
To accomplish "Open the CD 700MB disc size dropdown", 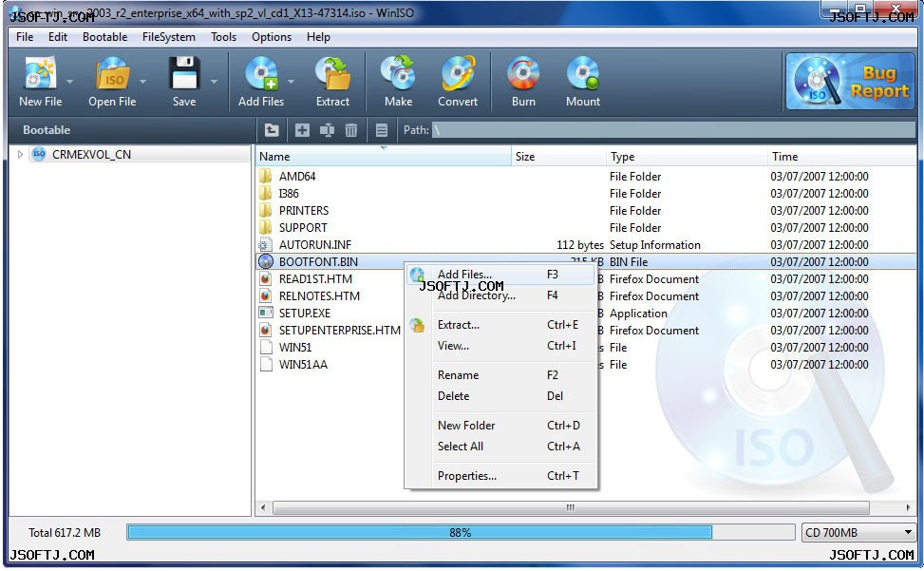I will point(858,533).
